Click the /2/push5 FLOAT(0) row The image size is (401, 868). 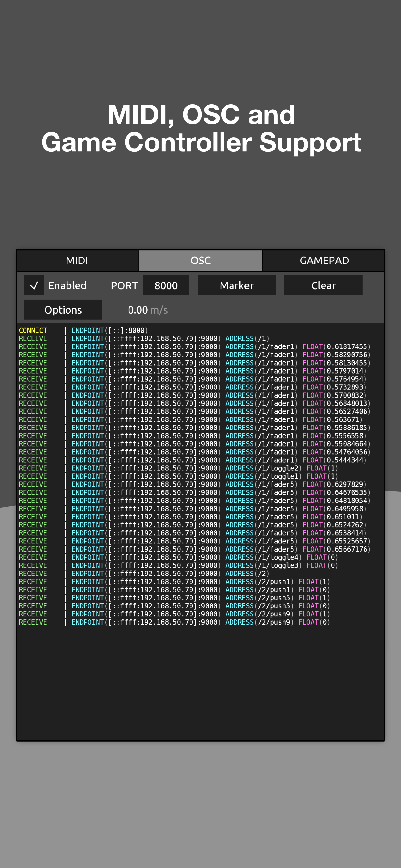tap(174, 605)
